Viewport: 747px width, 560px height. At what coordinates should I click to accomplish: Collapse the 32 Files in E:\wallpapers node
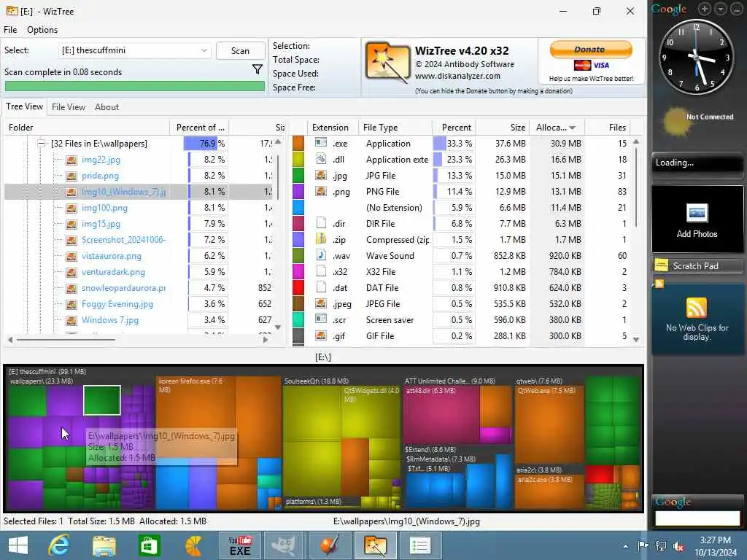[42, 143]
